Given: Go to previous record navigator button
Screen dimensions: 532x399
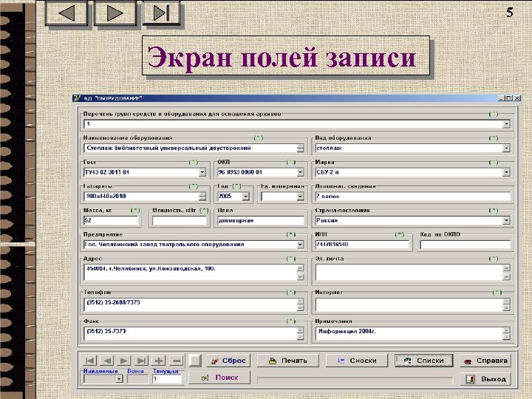Looking at the screenshot, I should coord(107,361).
